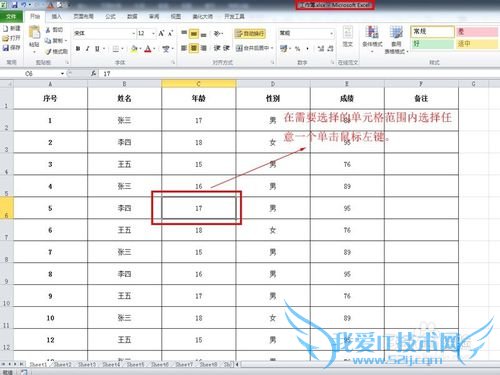Apply the Bad (差) cell style
Image resolution: width=500 pixels, height=375 pixels.
click(478, 32)
